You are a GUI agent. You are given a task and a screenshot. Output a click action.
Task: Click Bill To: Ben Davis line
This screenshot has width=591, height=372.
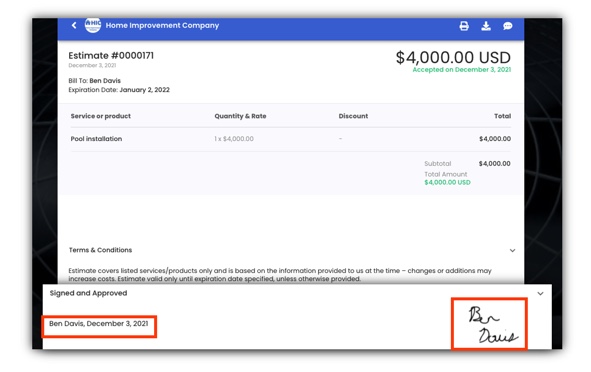click(95, 81)
